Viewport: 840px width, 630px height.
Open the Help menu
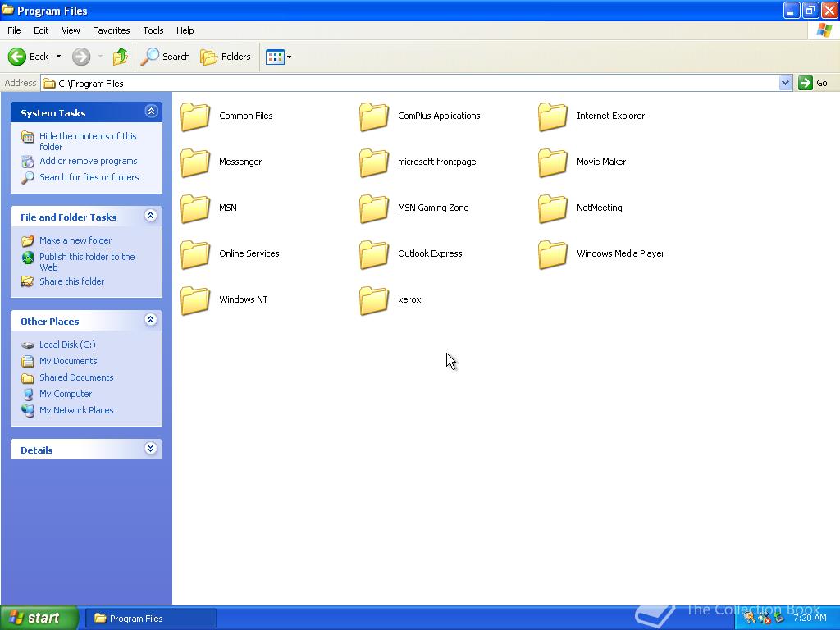coord(185,30)
